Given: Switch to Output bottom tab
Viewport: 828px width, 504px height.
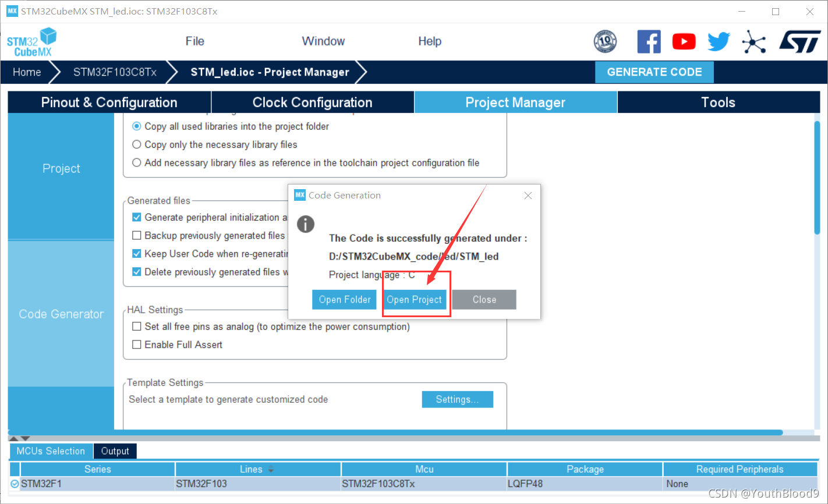Looking at the screenshot, I should (115, 451).
